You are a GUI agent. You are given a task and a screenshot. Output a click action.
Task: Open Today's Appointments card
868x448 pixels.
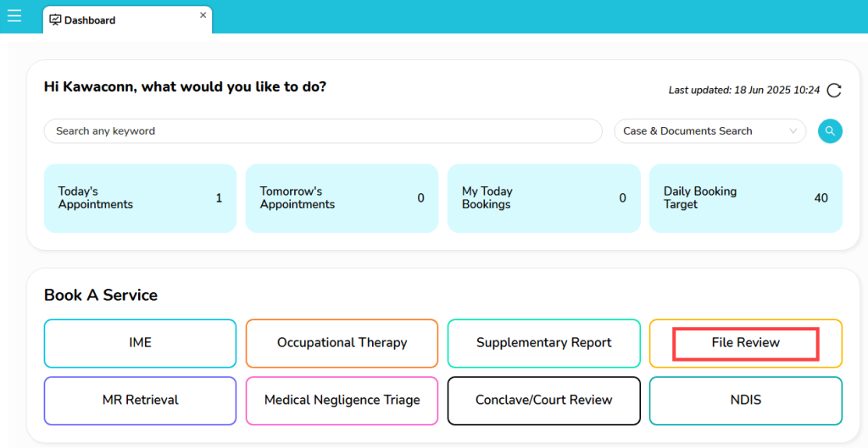[x=140, y=198]
